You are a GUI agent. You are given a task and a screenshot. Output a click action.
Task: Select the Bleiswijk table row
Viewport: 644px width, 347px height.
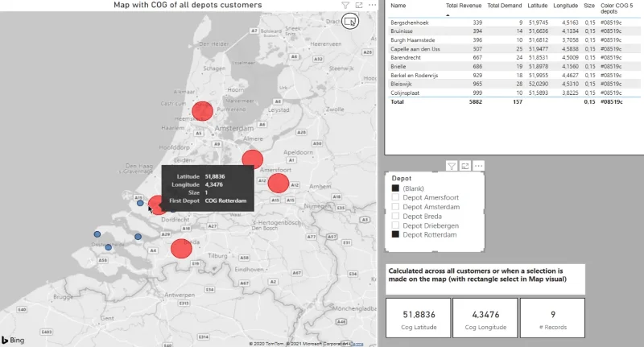click(x=513, y=84)
